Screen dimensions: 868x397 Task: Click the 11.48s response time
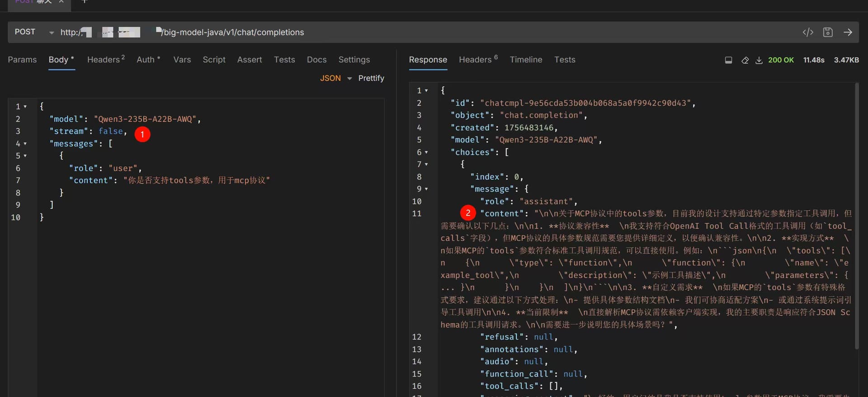coord(814,60)
